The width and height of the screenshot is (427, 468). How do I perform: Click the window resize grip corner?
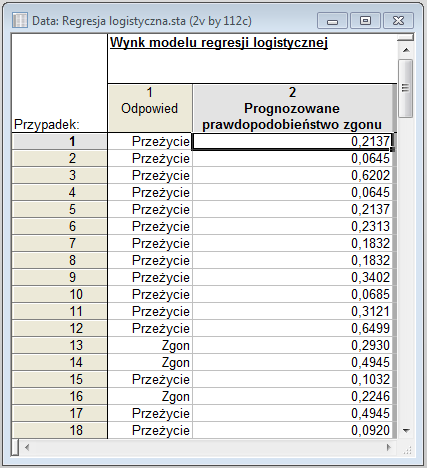point(407,450)
